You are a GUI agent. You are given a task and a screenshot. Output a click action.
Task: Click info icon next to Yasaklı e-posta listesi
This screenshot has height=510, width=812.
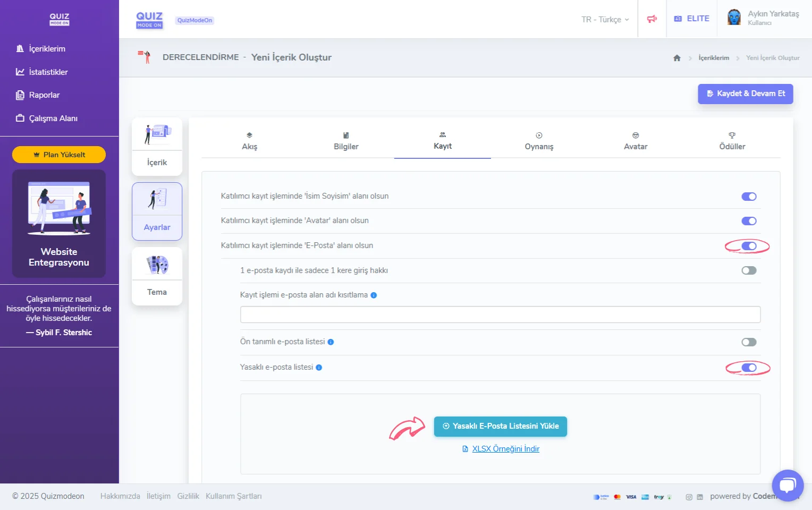pos(319,368)
